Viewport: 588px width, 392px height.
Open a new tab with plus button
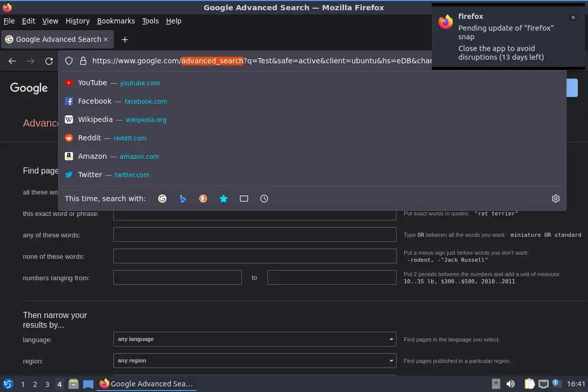(125, 39)
